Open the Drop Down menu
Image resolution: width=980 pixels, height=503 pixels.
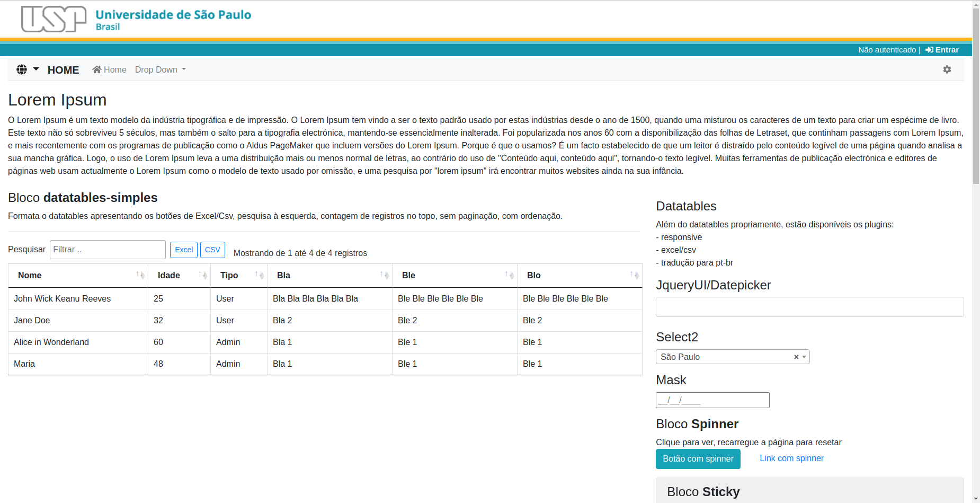tap(161, 69)
